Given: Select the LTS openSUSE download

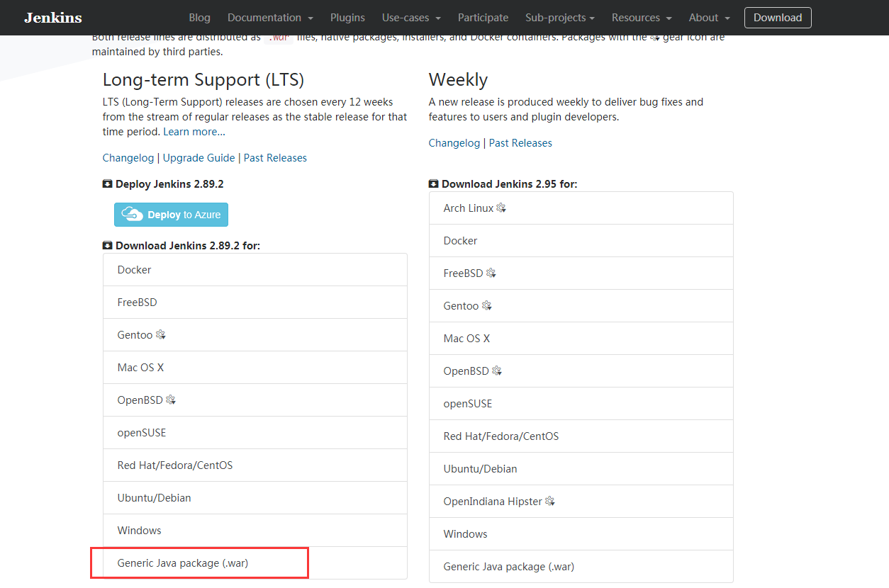Looking at the screenshot, I should (x=255, y=433).
